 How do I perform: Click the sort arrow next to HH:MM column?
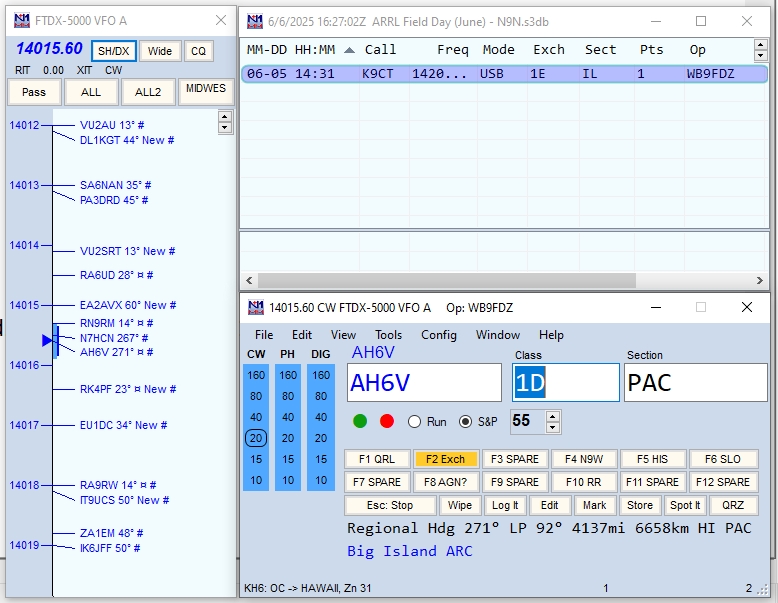[349, 50]
